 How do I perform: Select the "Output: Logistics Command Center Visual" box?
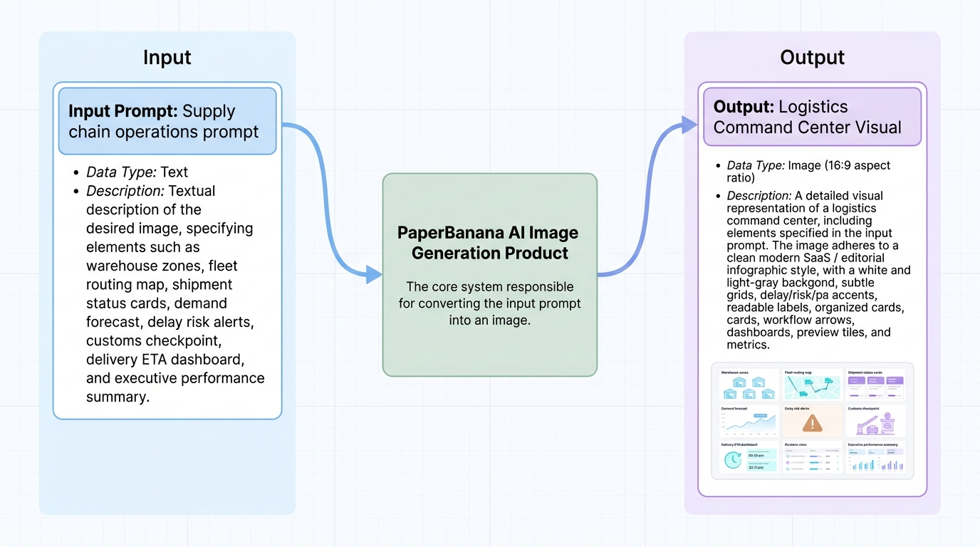(812, 117)
